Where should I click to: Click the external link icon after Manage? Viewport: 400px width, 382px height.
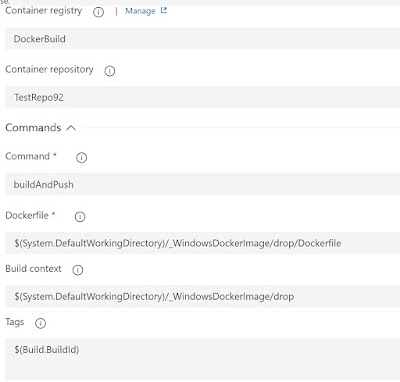[164, 10]
